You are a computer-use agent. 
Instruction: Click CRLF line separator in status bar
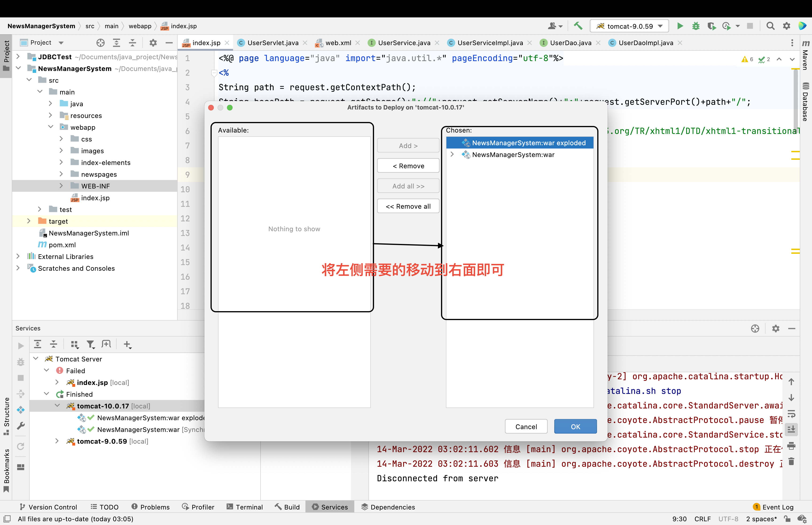tap(702, 518)
